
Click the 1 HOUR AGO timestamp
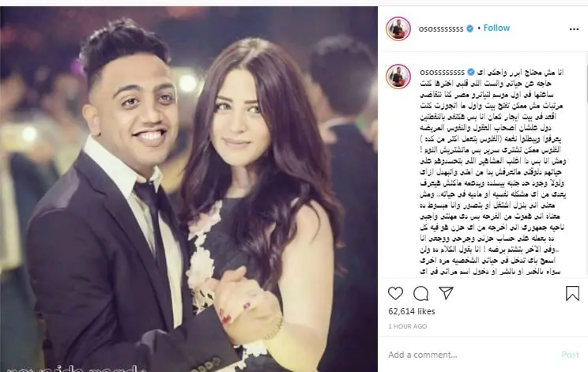pyautogui.click(x=408, y=326)
